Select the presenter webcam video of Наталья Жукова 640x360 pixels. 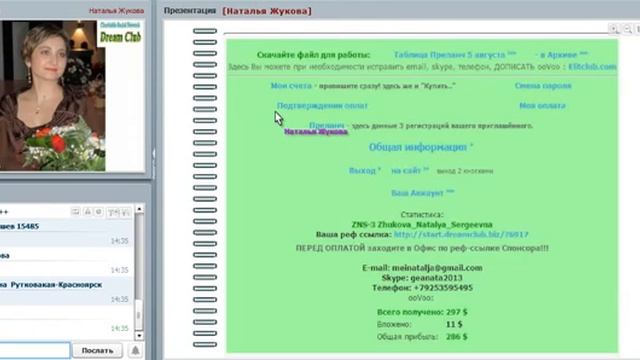(x=52, y=96)
